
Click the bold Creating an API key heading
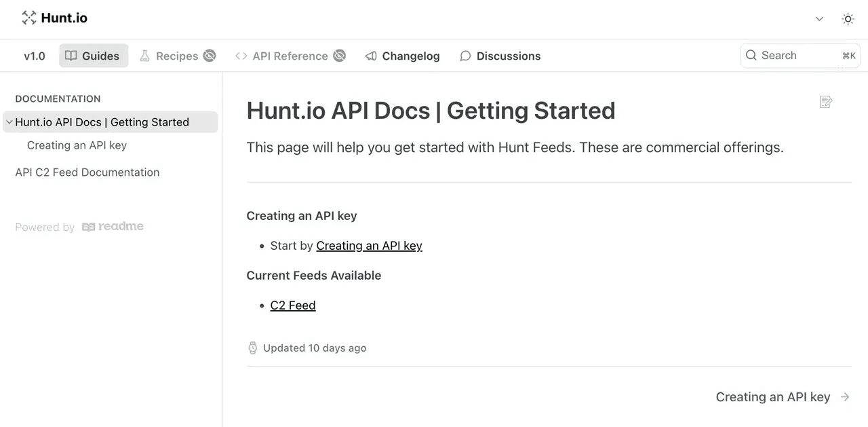tap(301, 216)
